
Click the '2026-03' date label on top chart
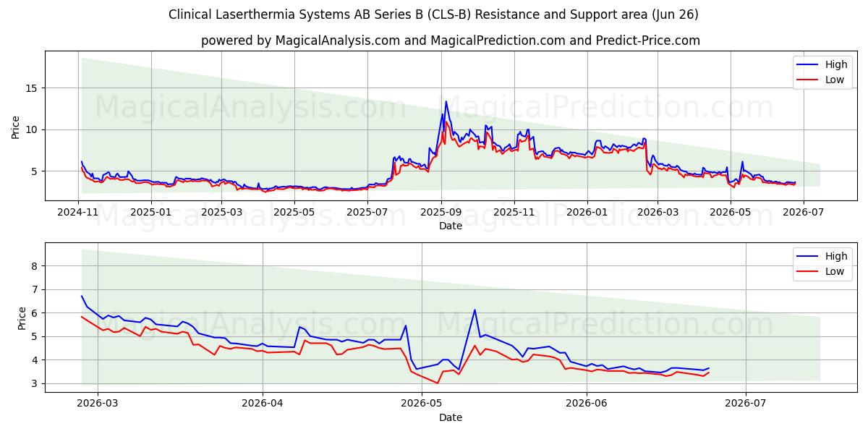tap(658, 212)
